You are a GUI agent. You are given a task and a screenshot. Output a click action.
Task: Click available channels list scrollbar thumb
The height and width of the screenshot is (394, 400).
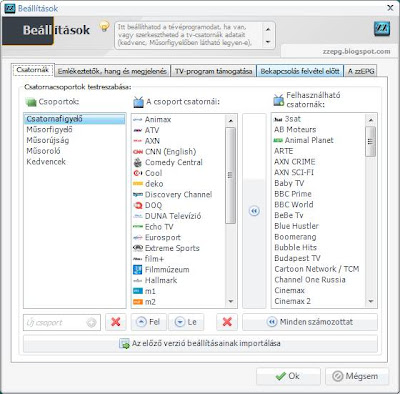[x=370, y=141]
